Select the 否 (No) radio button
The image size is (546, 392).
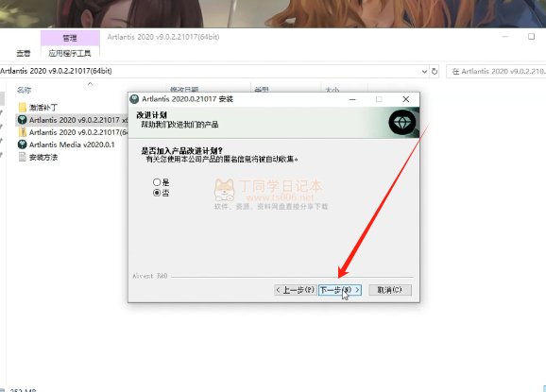click(161, 193)
